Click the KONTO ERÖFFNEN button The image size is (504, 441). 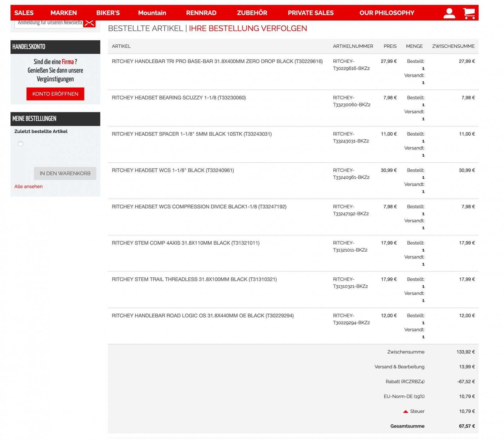[55, 94]
